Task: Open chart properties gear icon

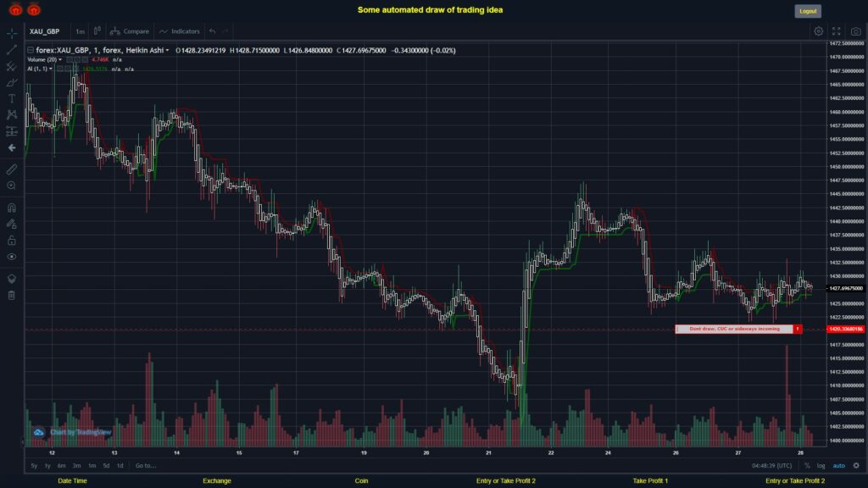Action: (818, 31)
